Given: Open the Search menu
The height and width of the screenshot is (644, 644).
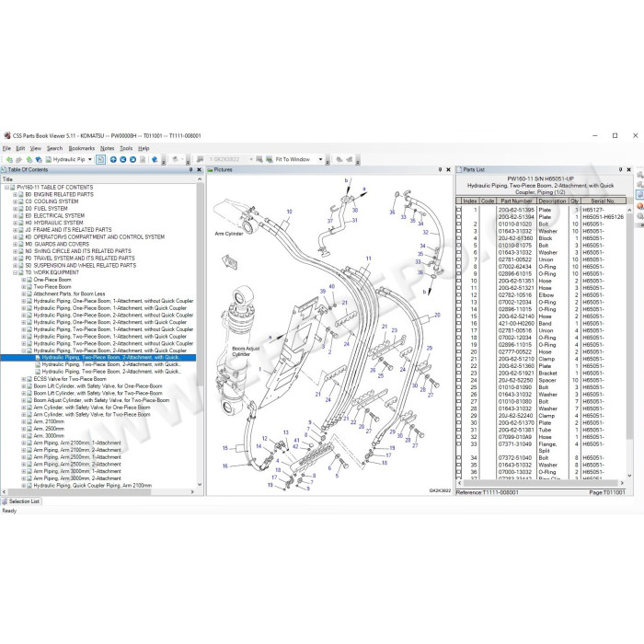Looking at the screenshot, I should tap(54, 148).
